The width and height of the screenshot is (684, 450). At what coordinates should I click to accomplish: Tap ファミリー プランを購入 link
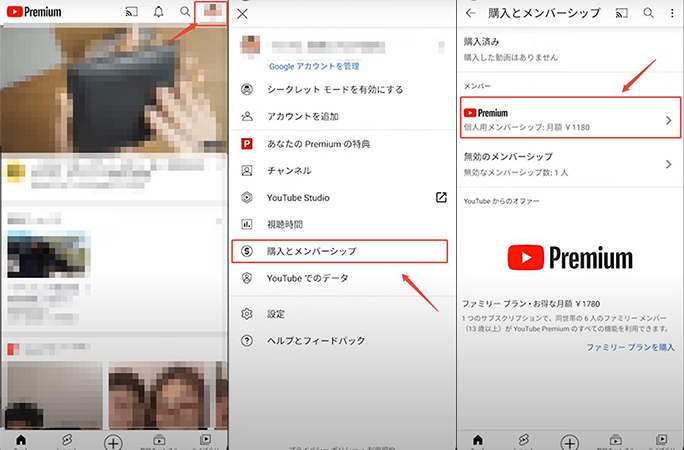click(x=630, y=348)
